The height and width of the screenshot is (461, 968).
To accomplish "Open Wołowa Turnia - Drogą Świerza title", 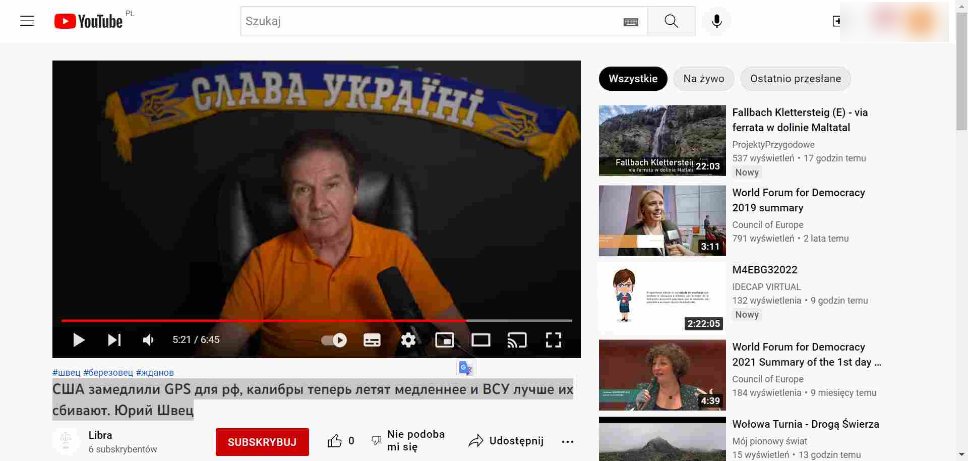I will (x=806, y=424).
